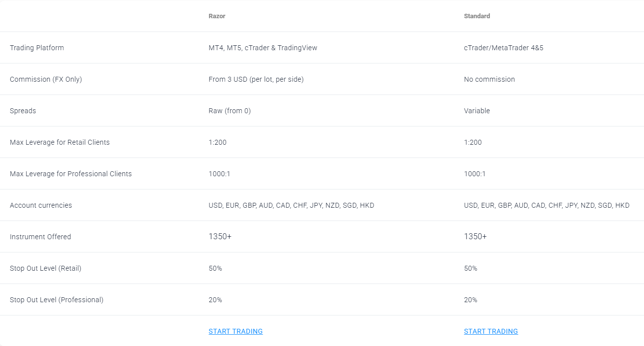Click the From 3 USD commission text

click(256, 79)
